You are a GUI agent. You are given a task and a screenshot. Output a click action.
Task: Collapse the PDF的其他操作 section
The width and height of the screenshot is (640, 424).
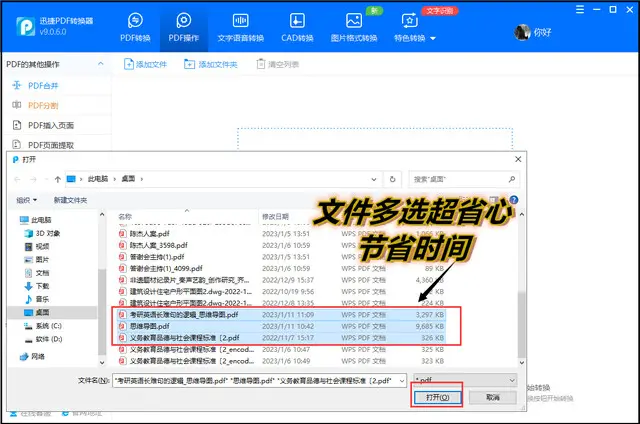pos(100,64)
